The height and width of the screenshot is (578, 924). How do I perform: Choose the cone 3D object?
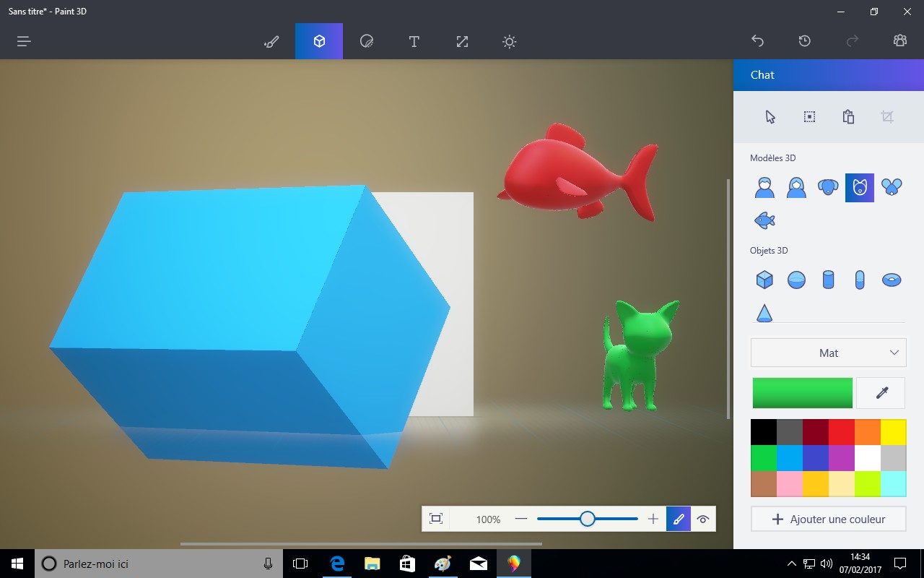(764, 313)
